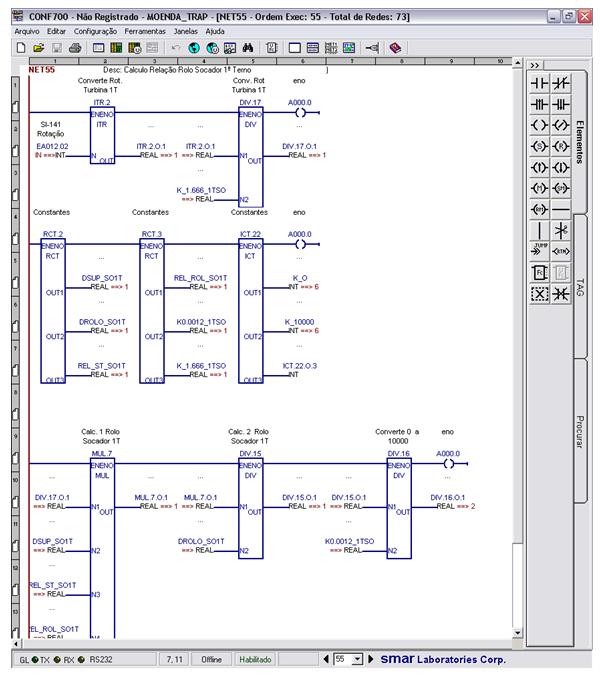Select the SM coil element
The height and width of the screenshot is (675, 600).
coord(560,188)
